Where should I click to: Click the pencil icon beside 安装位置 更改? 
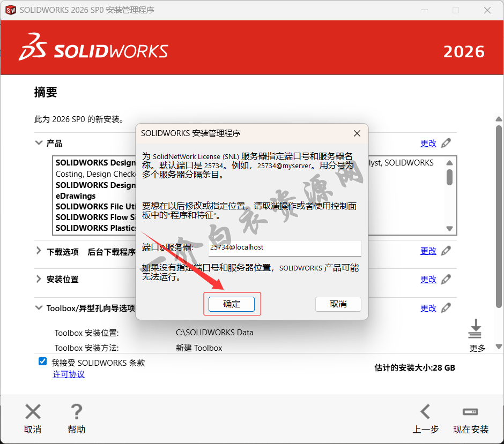point(446,279)
